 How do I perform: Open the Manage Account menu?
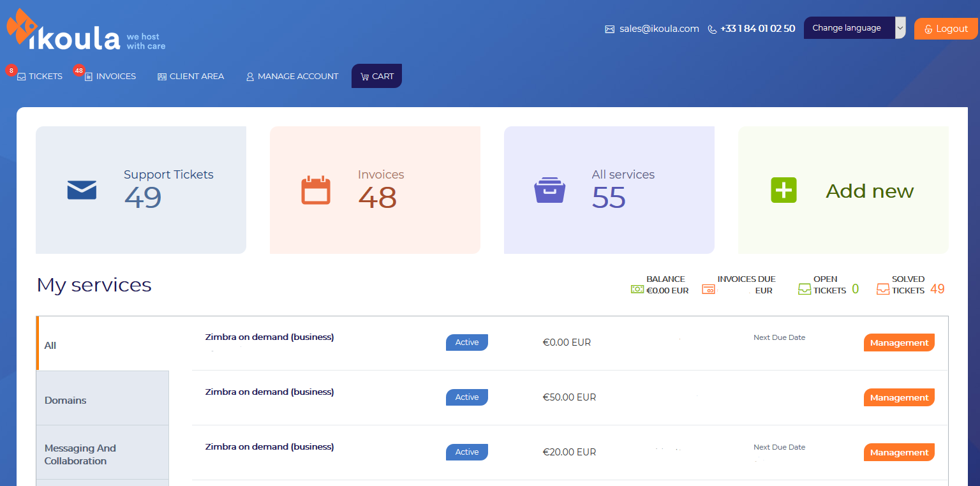[292, 77]
